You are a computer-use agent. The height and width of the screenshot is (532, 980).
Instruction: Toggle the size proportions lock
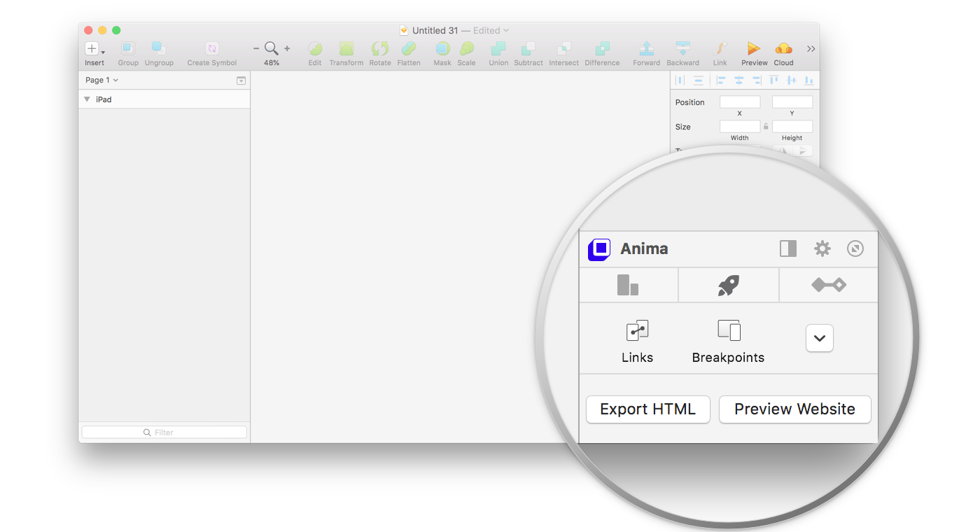(x=766, y=127)
